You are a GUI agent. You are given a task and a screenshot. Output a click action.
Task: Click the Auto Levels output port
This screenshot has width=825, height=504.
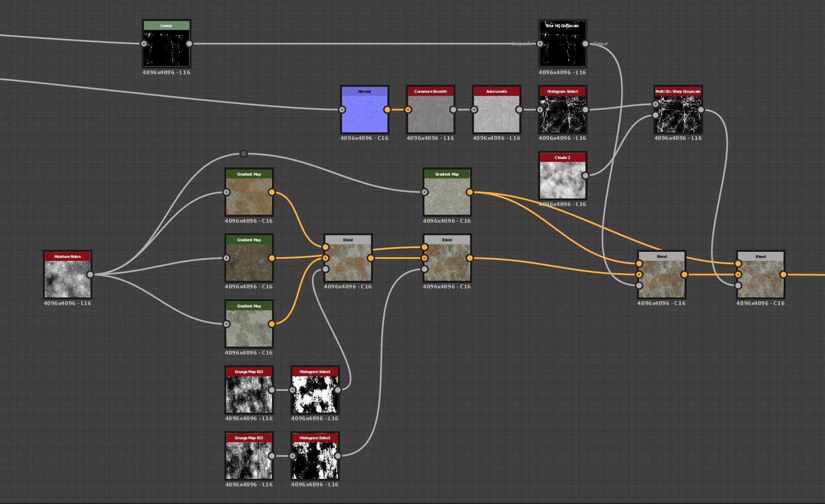[x=519, y=110]
